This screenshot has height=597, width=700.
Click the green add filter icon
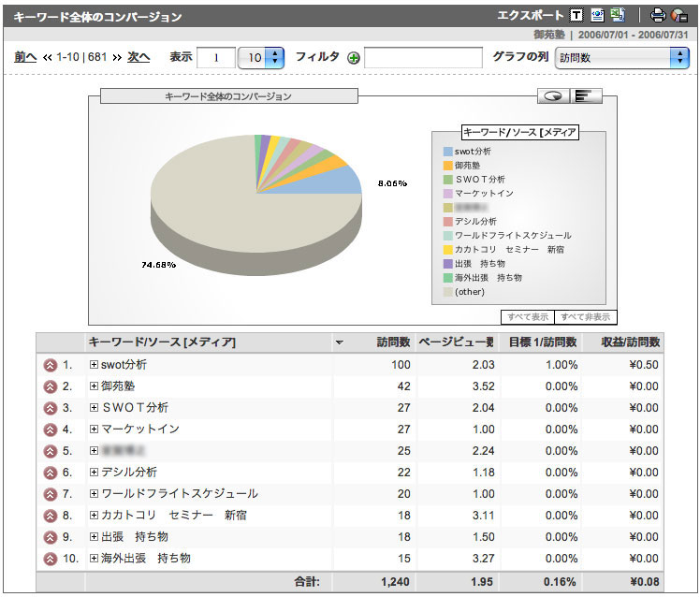353,58
